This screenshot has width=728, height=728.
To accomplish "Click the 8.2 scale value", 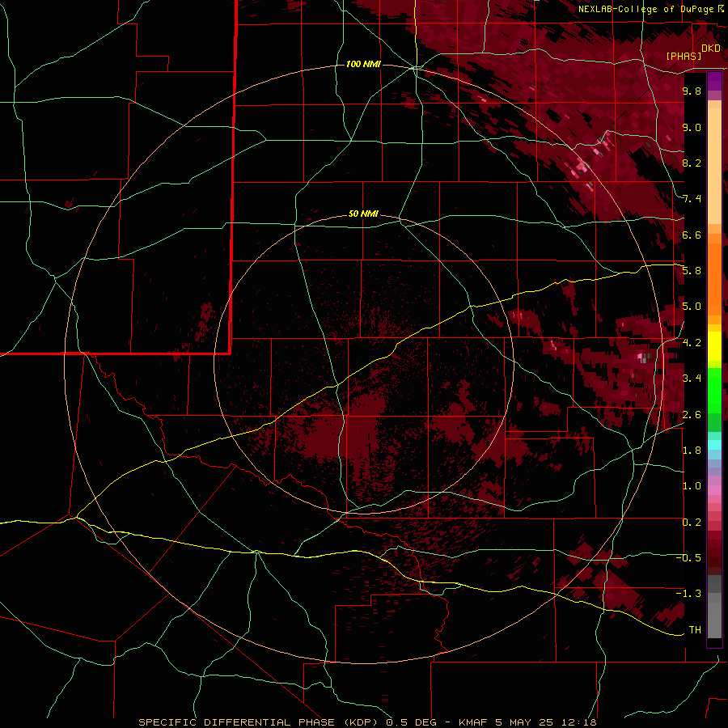I will 692,163.
